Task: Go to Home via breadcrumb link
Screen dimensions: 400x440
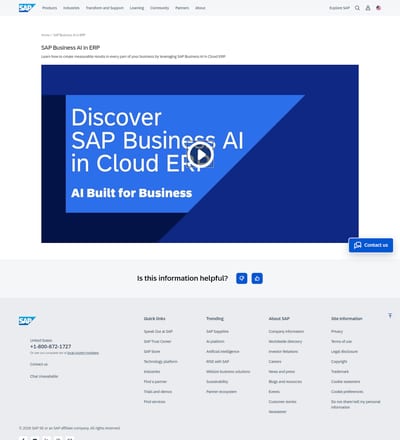Action: point(45,35)
